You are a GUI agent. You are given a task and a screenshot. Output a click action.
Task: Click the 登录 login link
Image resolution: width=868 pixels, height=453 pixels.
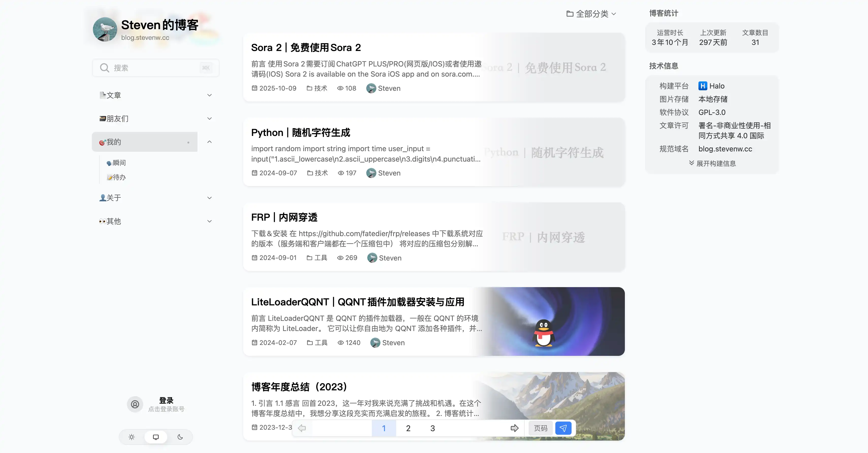[166, 400]
